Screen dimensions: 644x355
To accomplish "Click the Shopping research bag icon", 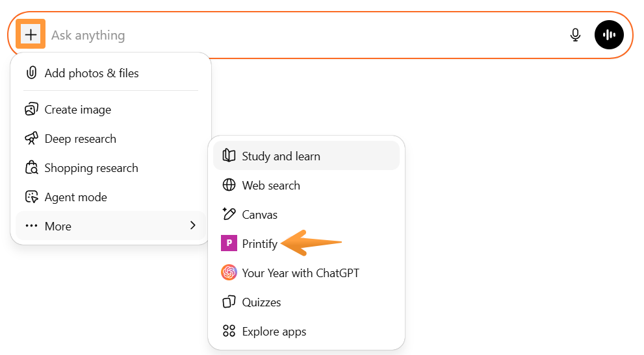I will 32,167.
